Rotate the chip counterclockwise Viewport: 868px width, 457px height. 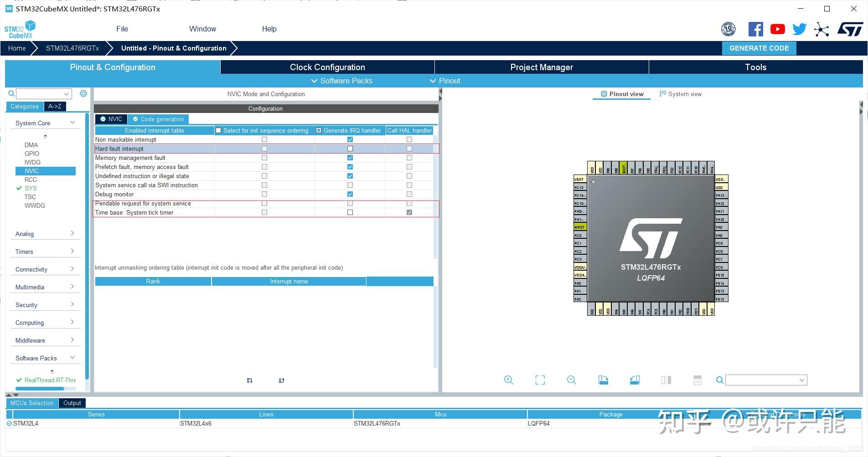[634, 380]
